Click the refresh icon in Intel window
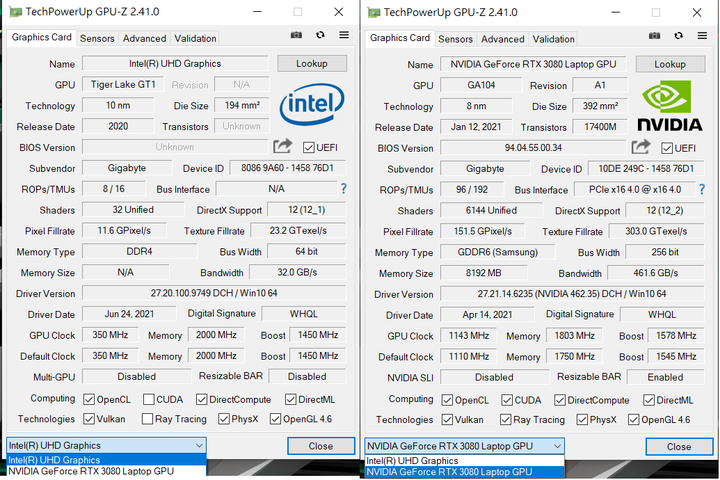The width and height of the screenshot is (720, 480). point(320,35)
